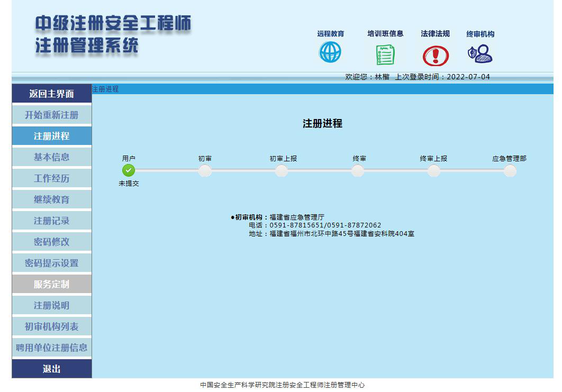The height and width of the screenshot is (392, 562).
Task: Go to 基本信息 section
Action: 51,157
